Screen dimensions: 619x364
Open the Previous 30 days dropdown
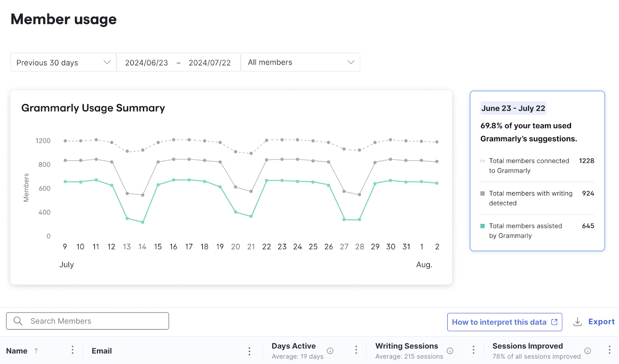pyautogui.click(x=63, y=62)
